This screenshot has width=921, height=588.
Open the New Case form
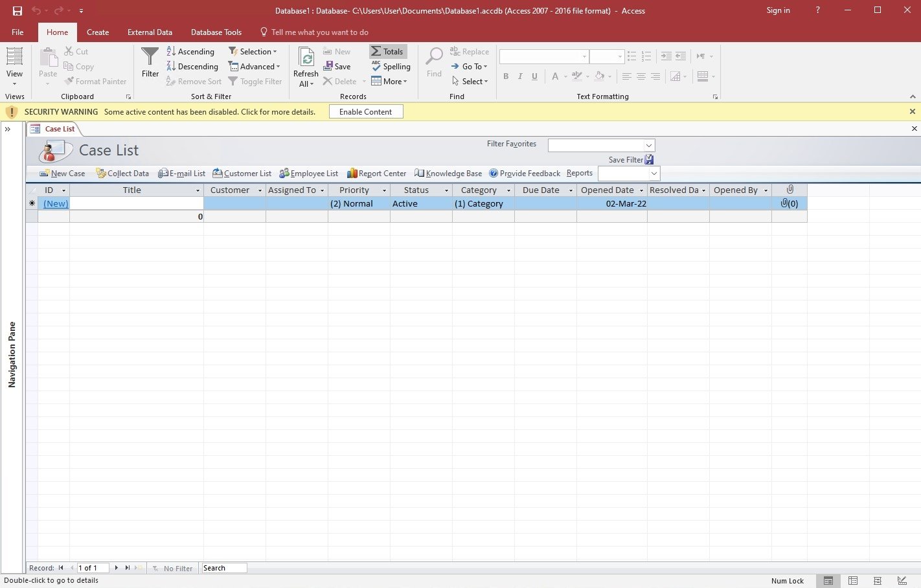62,174
